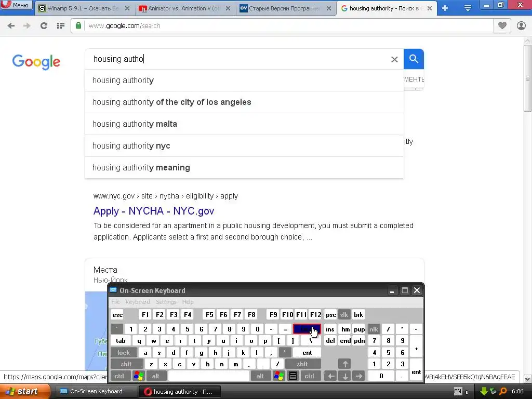Click housing authority Opera taskbar button
Screen dimensions: 532x399
point(180,392)
